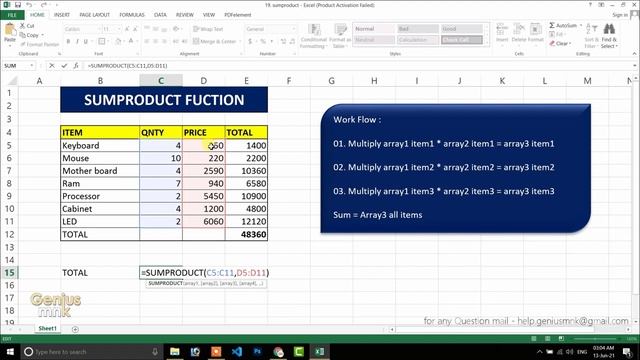
Task: Confirm the formula with the checkmark icon
Action: pos(64,66)
